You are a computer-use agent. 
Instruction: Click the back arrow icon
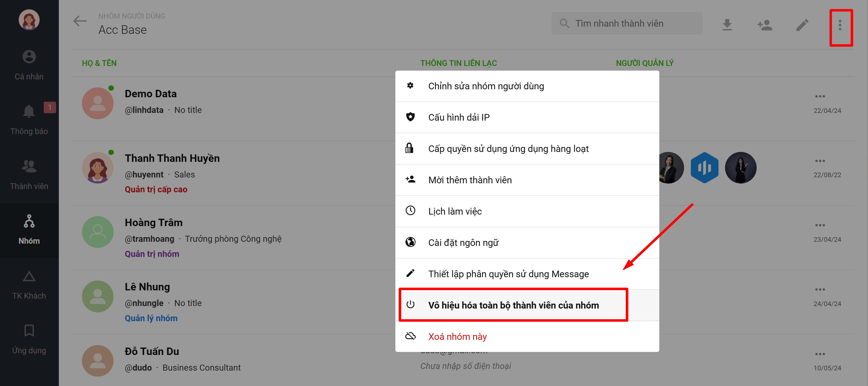click(80, 21)
